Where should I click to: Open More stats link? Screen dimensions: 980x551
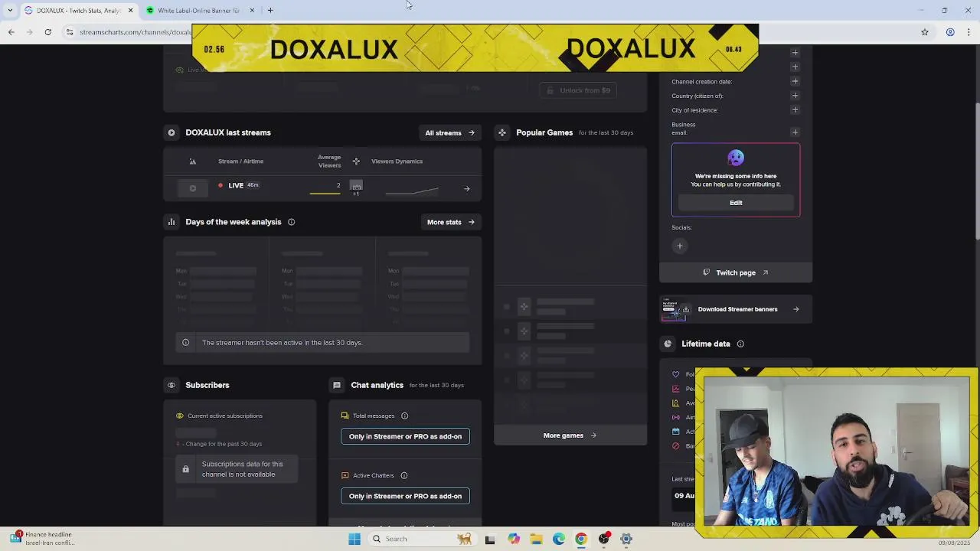pos(450,222)
